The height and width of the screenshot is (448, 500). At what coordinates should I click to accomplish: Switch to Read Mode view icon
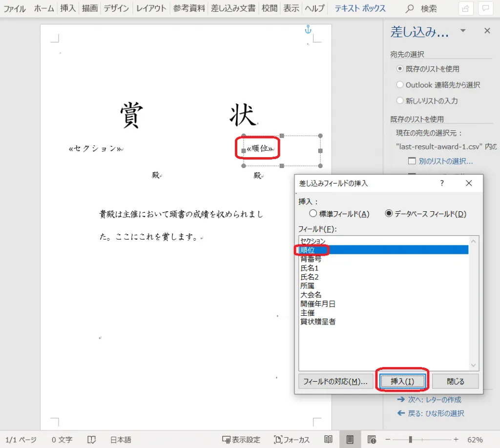(x=329, y=439)
